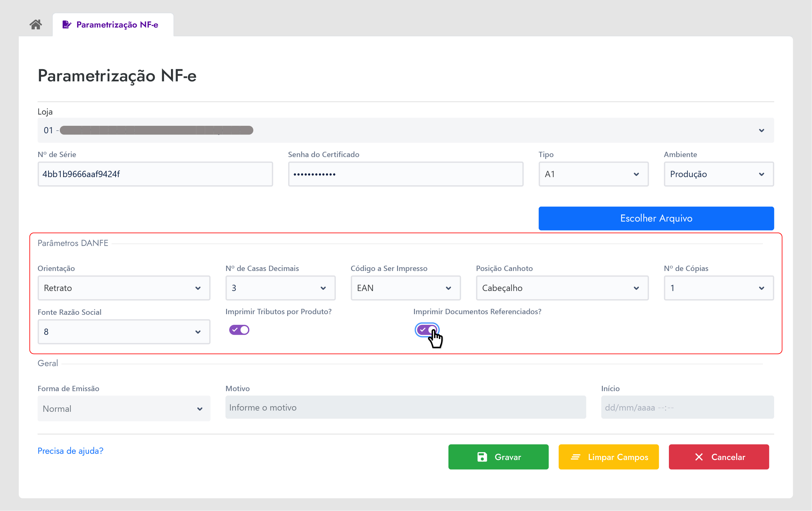The width and height of the screenshot is (812, 511).
Task: Toggle Imprimir Documentos Referenciados switch
Action: [427, 330]
